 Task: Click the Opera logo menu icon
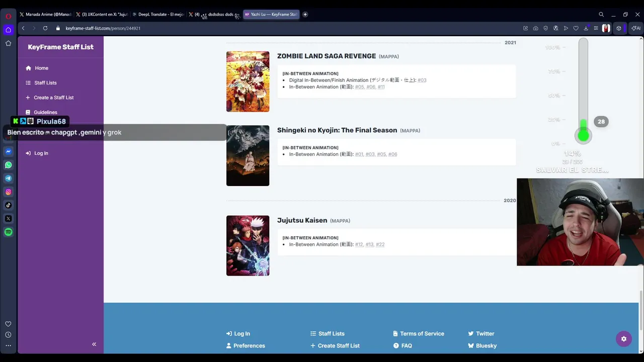point(8,16)
